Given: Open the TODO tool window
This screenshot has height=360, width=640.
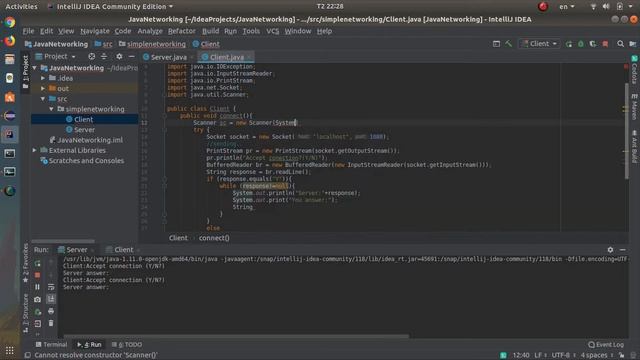Looking at the screenshot, I should pyautogui.click(x=127, y=344).
